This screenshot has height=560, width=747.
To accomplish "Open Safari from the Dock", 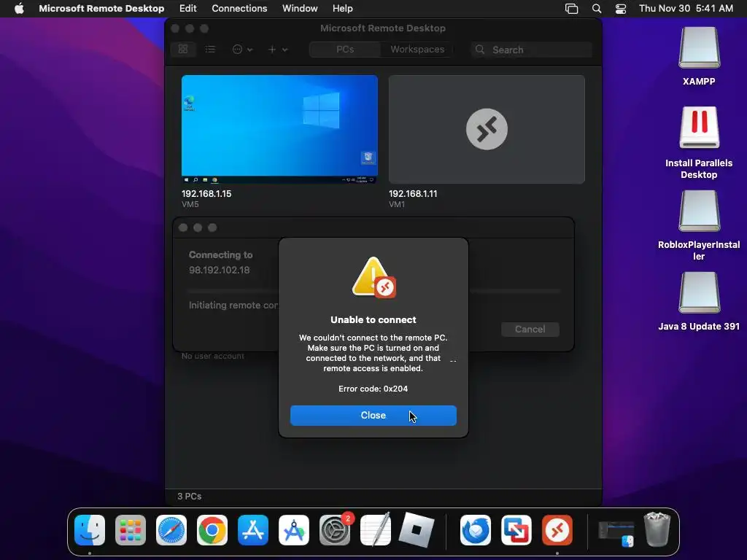I will (x=171, y=530).
